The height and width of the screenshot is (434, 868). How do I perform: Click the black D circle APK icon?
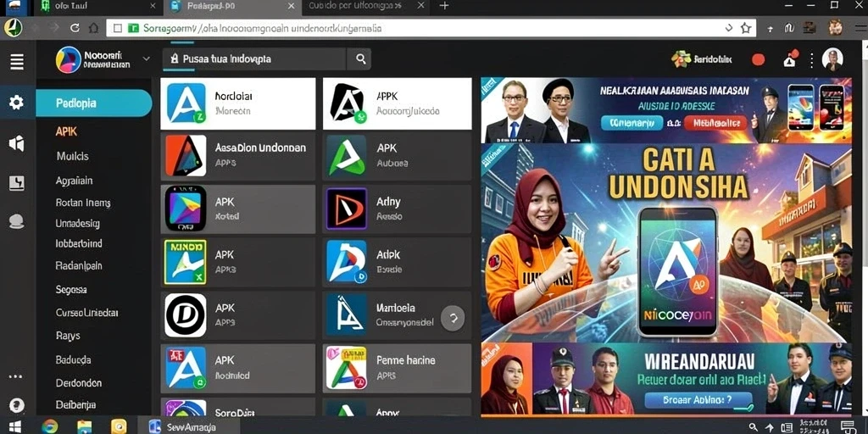pos(186,315)
